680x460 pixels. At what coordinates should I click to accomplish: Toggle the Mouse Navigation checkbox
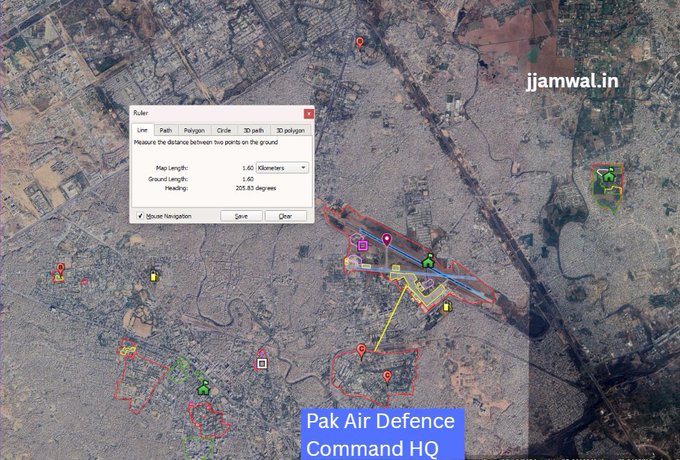click(141, 216)
